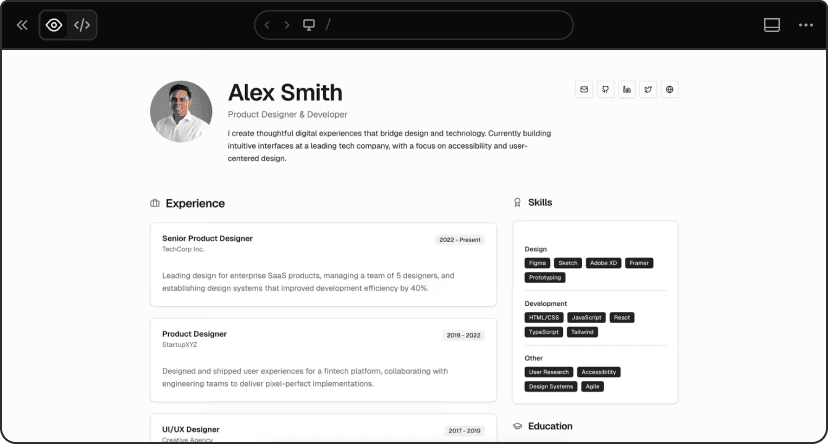Open the GitHub profile icon
This screenshot has width=828, height=444.
(x=605, y=90)
